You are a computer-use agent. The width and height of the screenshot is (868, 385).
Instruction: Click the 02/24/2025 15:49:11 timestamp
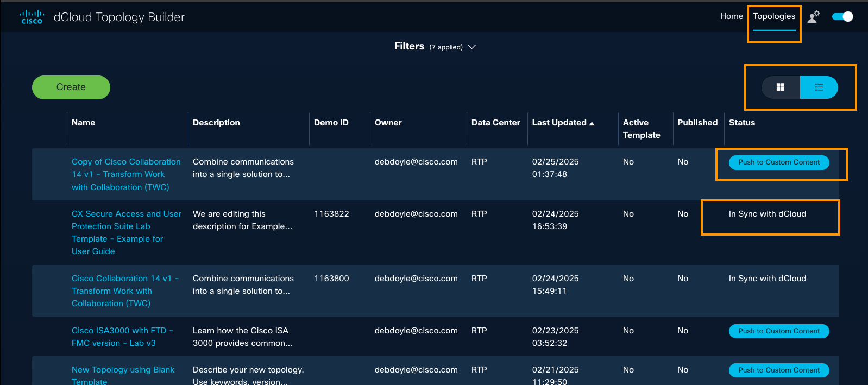pyautogui.click(x=555, y=285)
